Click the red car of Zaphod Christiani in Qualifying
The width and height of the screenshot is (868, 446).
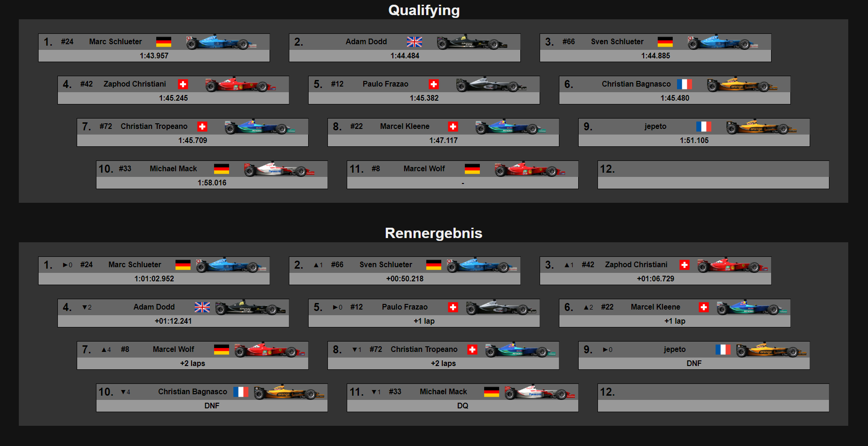pyautogui.click(x=240, y=85)
